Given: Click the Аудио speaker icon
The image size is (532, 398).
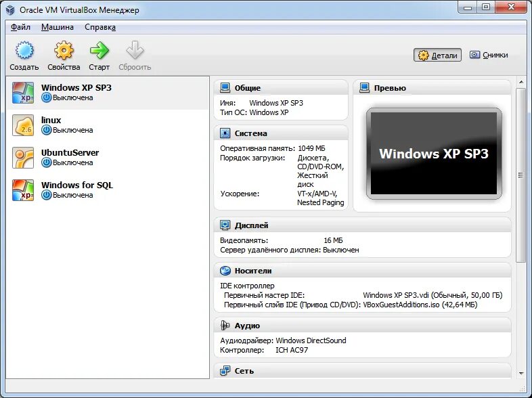Looking at the screenshot, I should click(225, 326).
